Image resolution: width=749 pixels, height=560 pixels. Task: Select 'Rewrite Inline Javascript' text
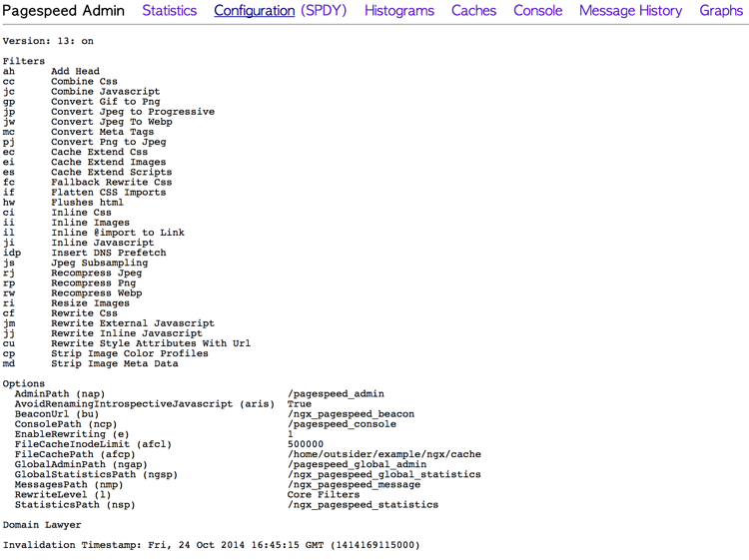[127, 333]
